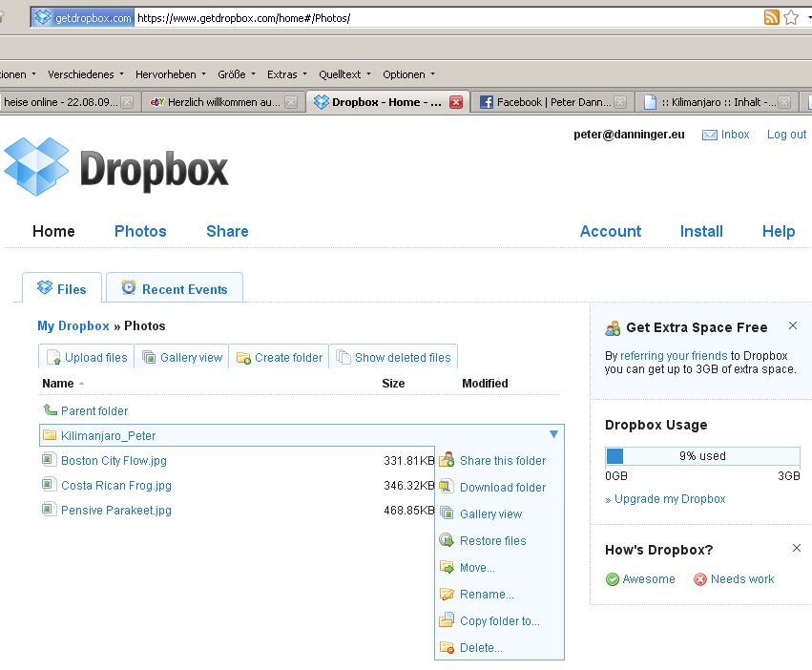Viewport: 812px width, 670px height.
Task: Click the Parent folder arrow icon
Action: coord(50,409)
